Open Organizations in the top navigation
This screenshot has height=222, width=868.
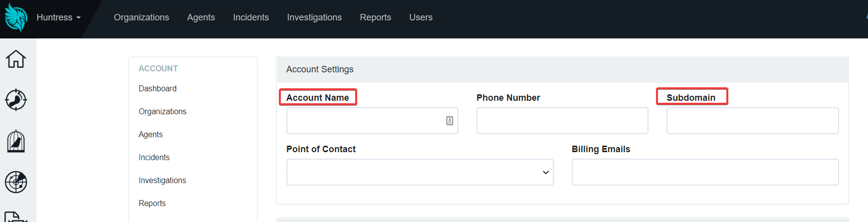point(141,17)
